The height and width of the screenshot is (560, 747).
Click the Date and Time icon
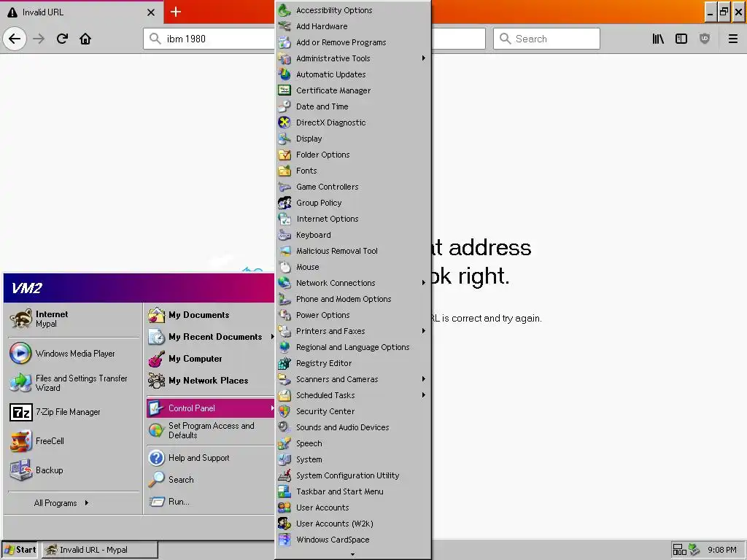click(285, 106)
